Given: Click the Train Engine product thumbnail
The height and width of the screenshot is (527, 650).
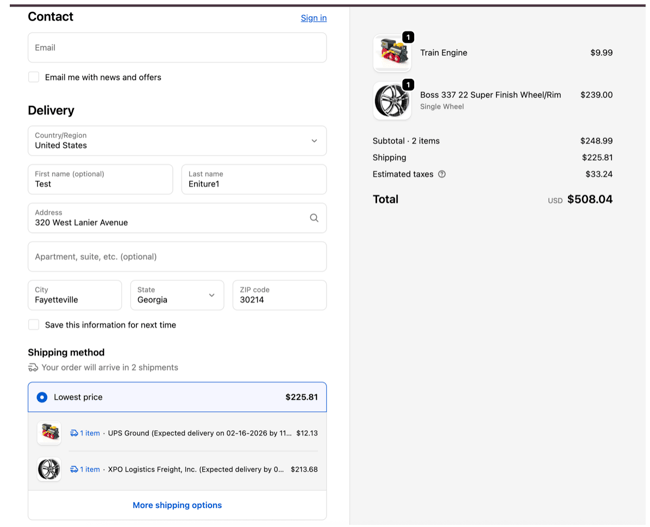Looking at the screenshot, I should [391, 54].
